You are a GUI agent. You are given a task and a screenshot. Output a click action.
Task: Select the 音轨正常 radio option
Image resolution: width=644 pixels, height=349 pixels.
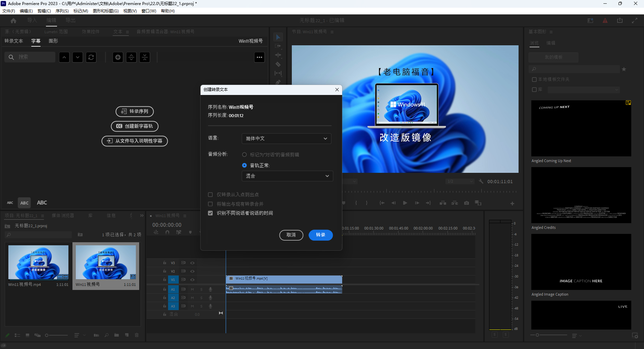pos(244,165)
